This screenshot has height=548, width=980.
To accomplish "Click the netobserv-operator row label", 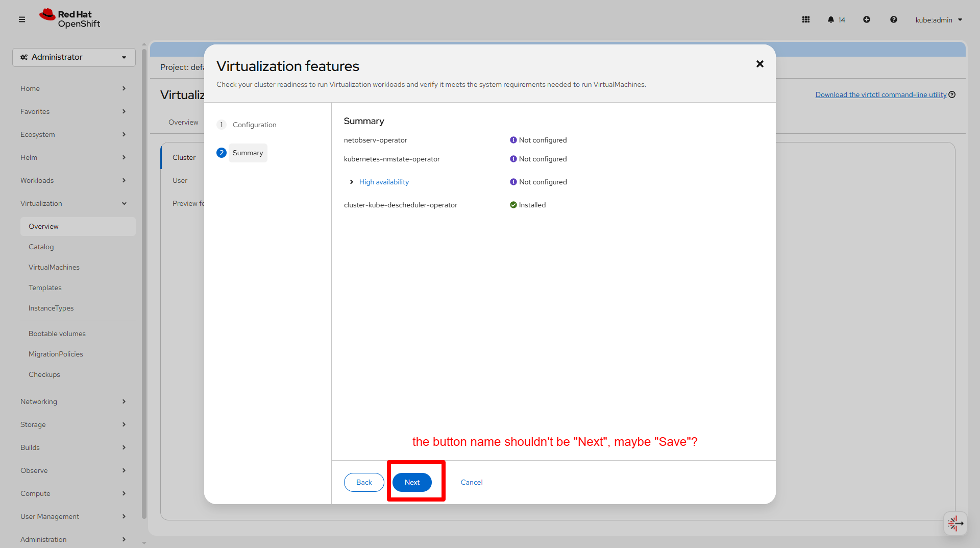I will click(376, 140).
